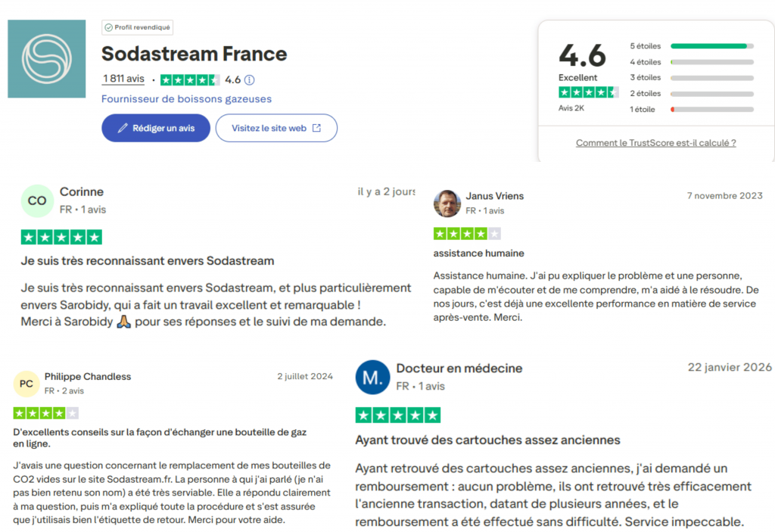Click Janus Vriens profile photo
Image resolution: width=775 pixels, height=532 pixels.
447,203
